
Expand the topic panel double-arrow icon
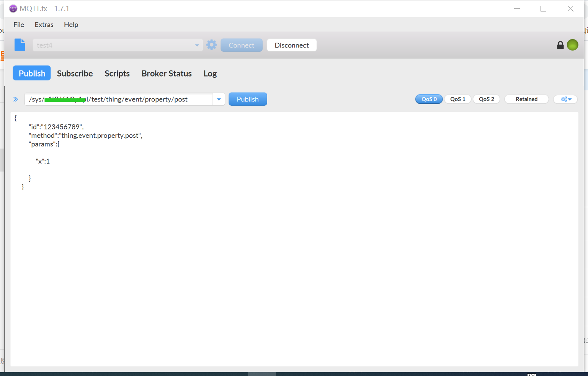16,99
